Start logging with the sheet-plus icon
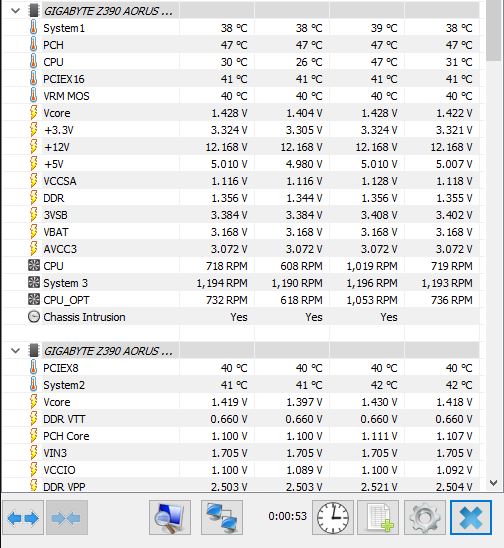The image size is (504, 548). [x=379, y=518]
